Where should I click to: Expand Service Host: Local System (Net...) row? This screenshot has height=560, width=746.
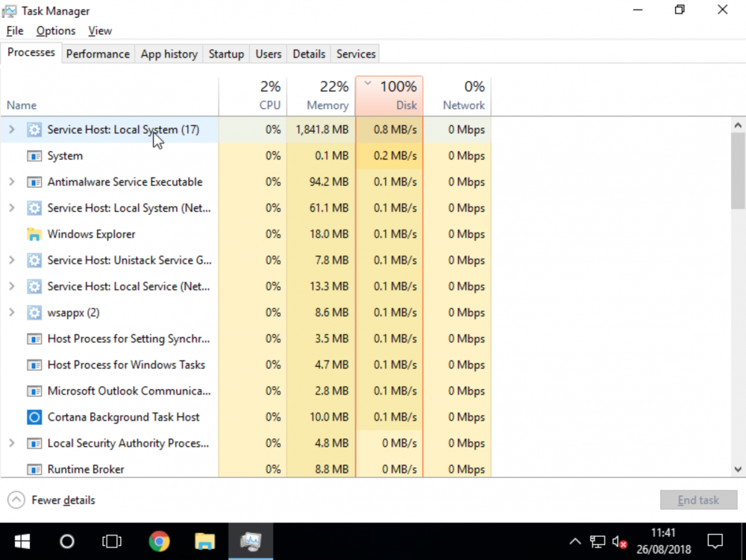pyautogui.click(x=12, y=208)
